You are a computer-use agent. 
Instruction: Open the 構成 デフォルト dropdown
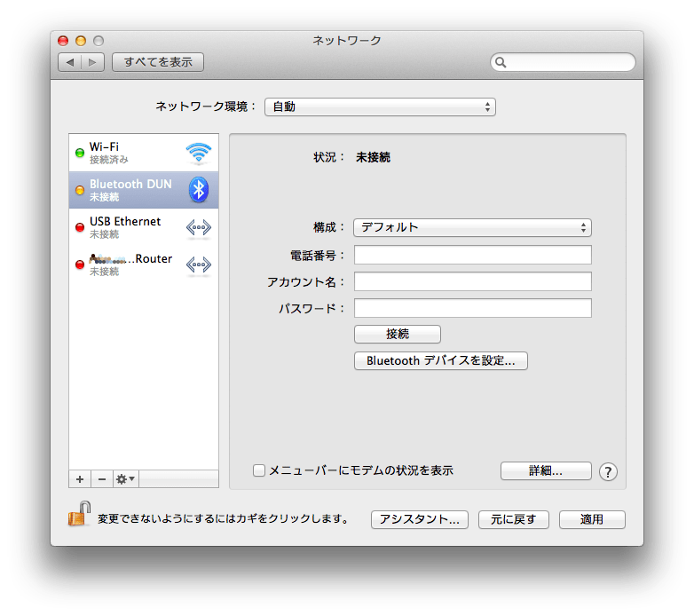coord(472,227)
